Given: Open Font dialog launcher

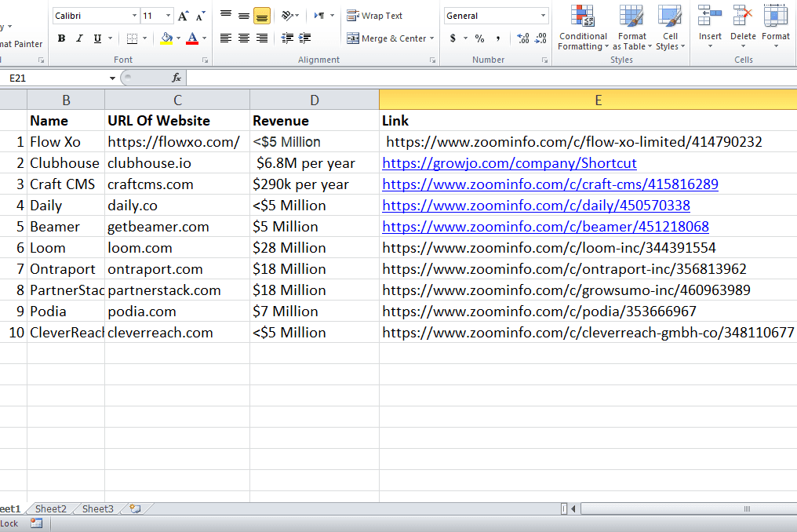Looking at the screenshot, I should (x=206, y=60).
